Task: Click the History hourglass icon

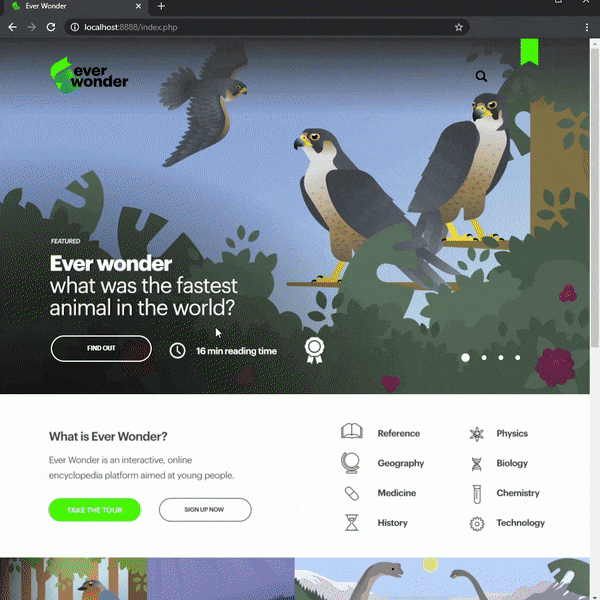Action: tap(351, 522)
